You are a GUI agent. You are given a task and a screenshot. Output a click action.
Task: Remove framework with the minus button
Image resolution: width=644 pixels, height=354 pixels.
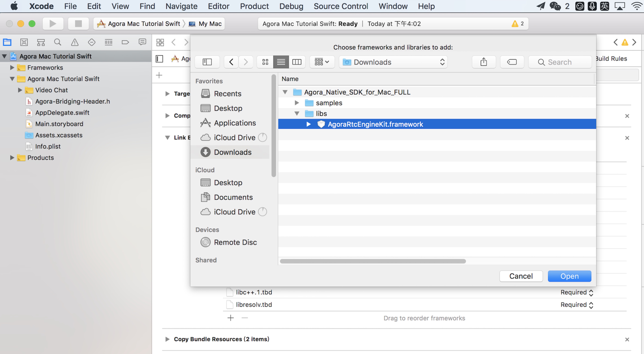[245, 318]
